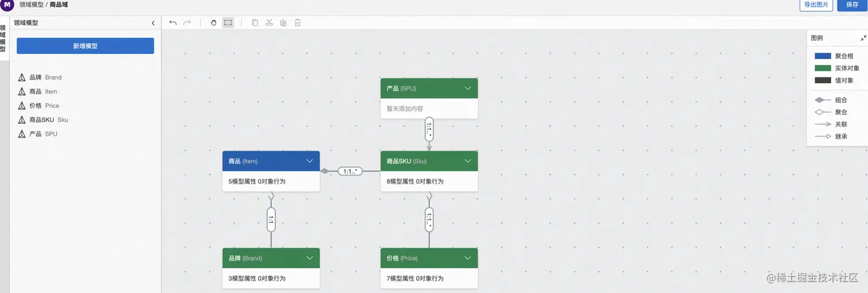Click the 暂未添加内容 text in SPU node
The height and width of the screenshot is (293, 868).
click(405, 108)
